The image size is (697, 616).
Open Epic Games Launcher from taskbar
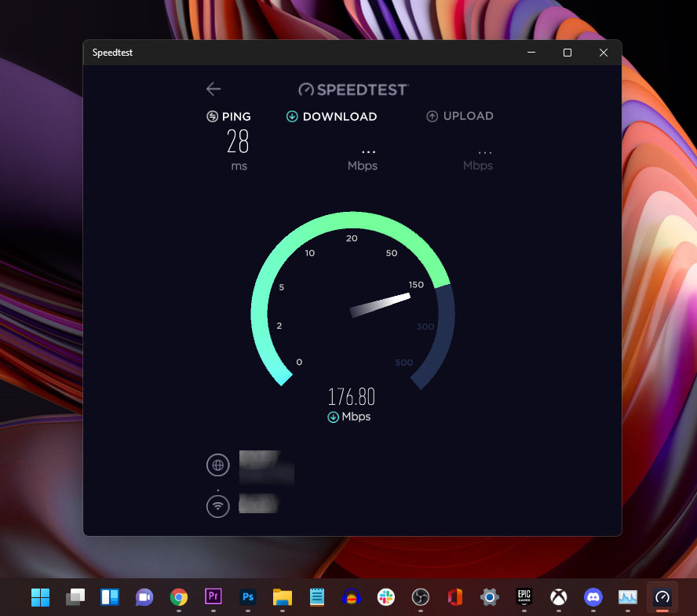click(524, 596)
